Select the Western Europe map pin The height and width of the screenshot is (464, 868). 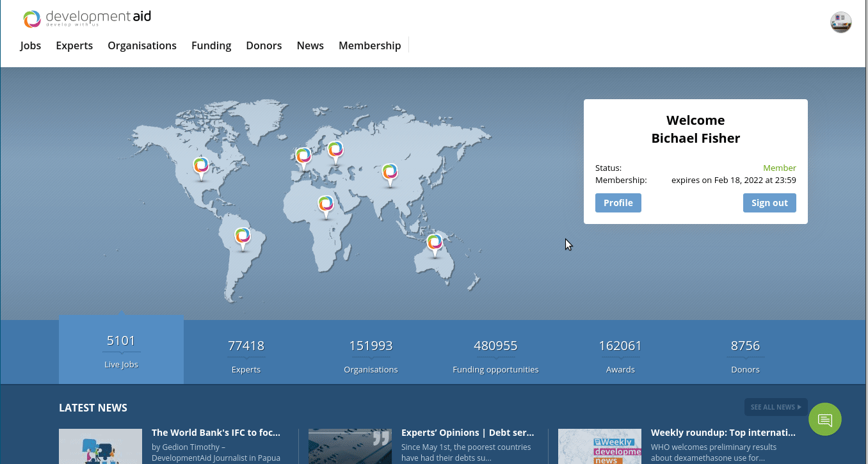point(303,159)
